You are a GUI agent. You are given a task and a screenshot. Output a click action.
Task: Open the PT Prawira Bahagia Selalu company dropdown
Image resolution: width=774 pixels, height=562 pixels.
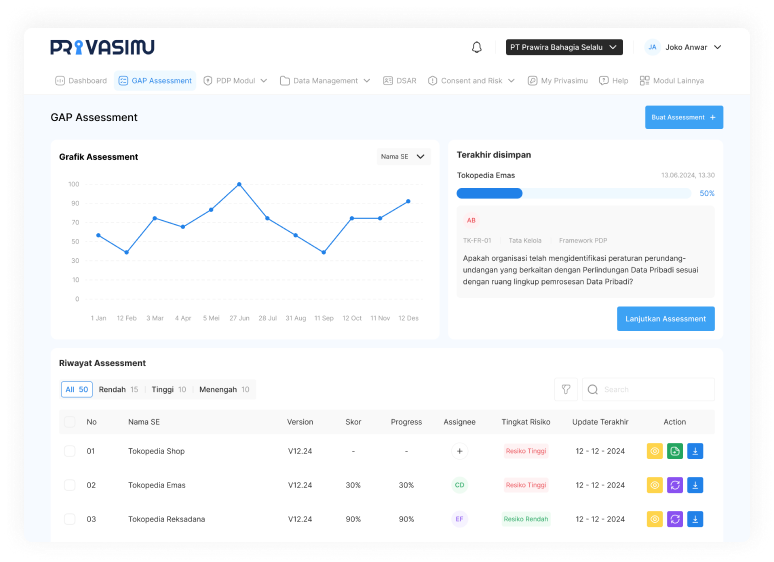pyautogui.click(x=564, y=47)
